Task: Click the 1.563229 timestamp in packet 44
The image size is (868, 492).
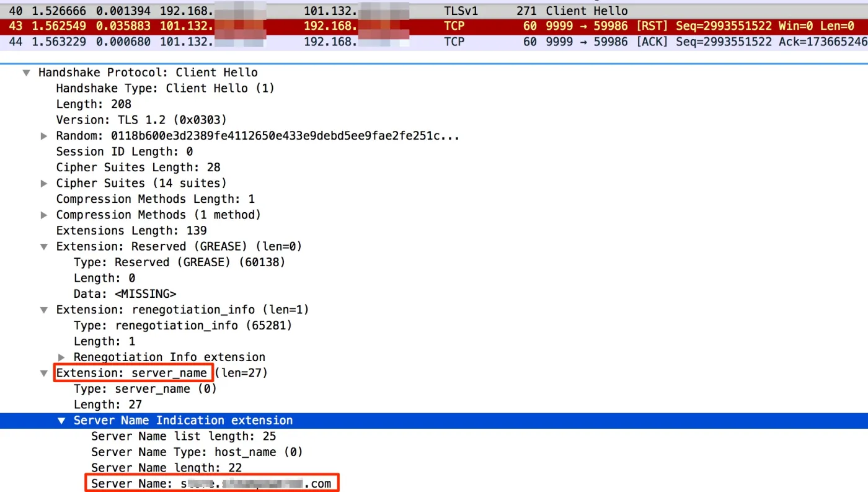Action: 58,42
